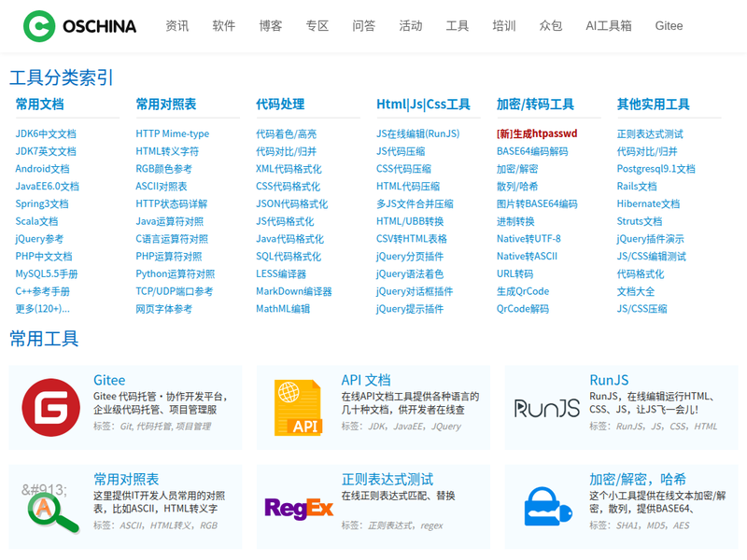The width and height of the screenshot is (747, 560).
Task: Open XML代码格式化 tool
Action: tap(289, 169)
